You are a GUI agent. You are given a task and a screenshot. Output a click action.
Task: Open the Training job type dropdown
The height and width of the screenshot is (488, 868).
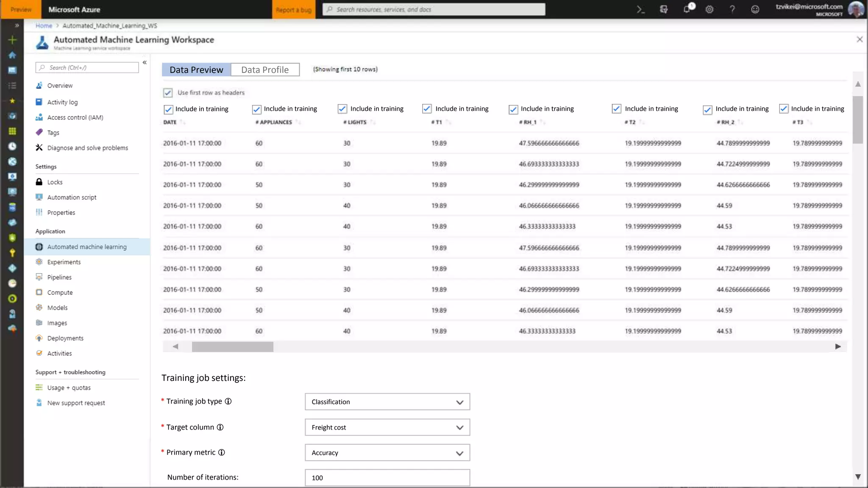(x=387, y=402)
